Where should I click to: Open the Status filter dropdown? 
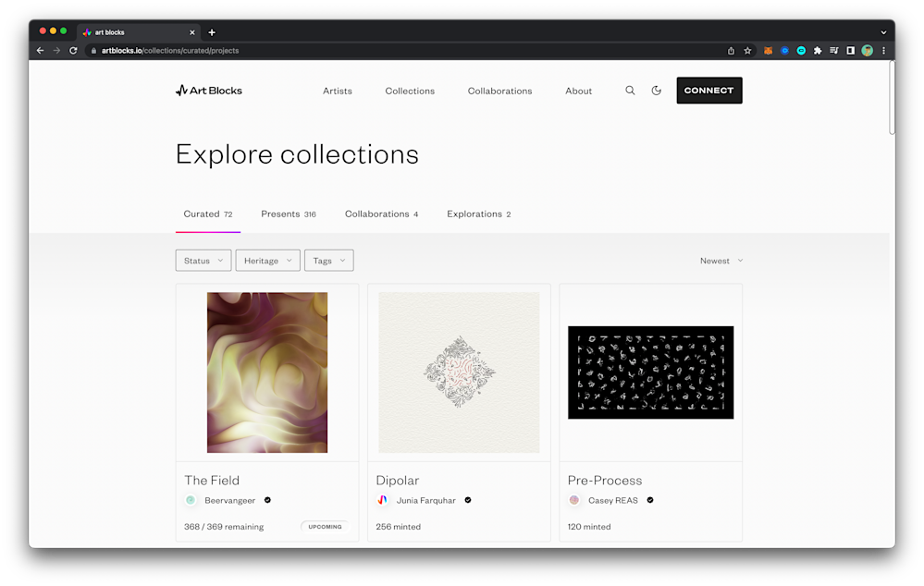(x=203, y=261)
